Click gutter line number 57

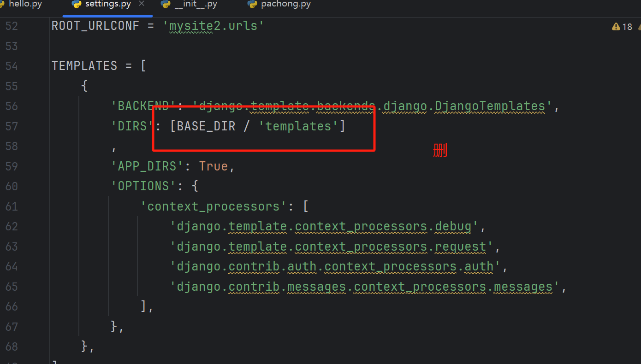click(12, 126)
